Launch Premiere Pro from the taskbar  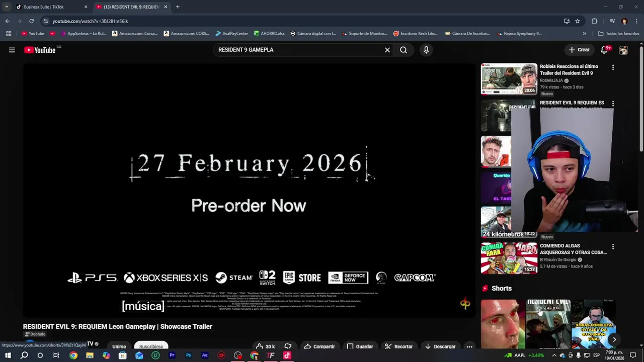[172, 355]
